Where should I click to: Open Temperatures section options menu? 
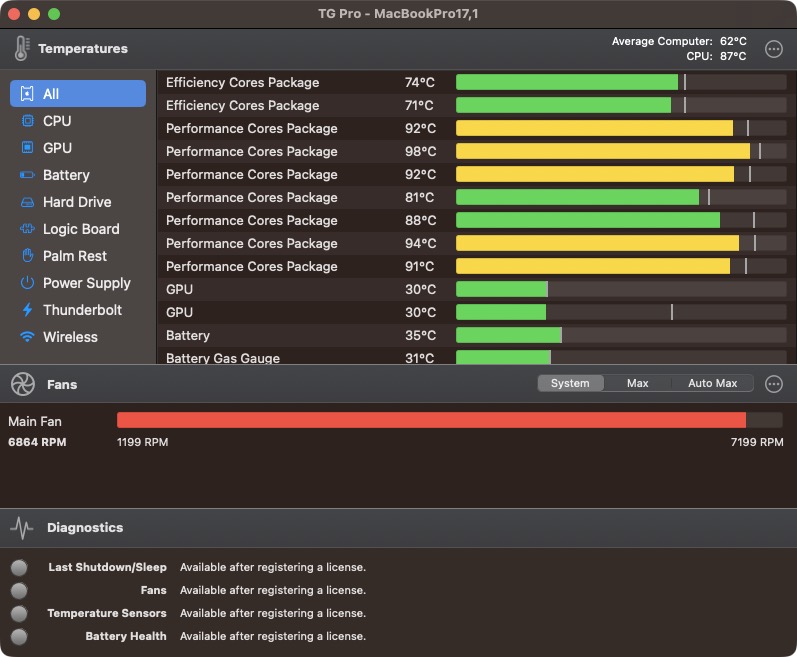point(773,49)
